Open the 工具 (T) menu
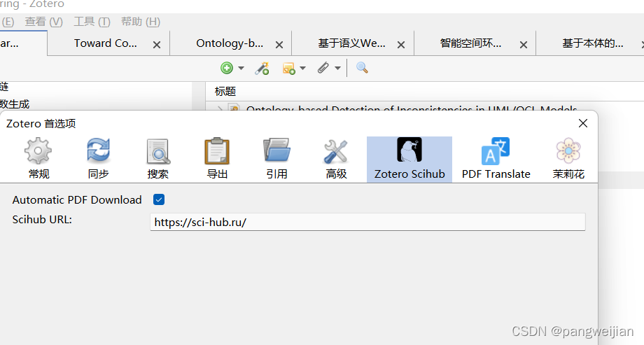This screenshot has height=345, width=644. pyautogui.click(x=92, y=22)
